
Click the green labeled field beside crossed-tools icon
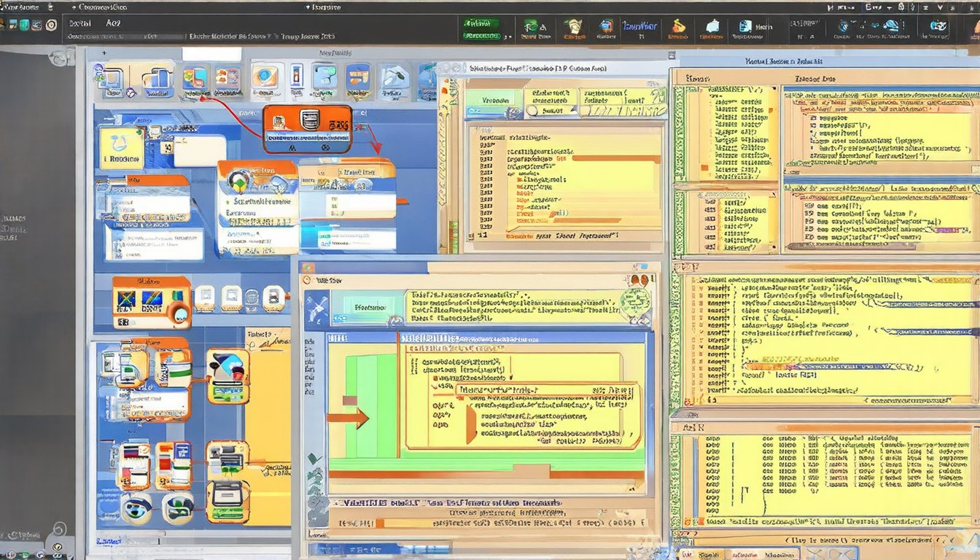367,307
